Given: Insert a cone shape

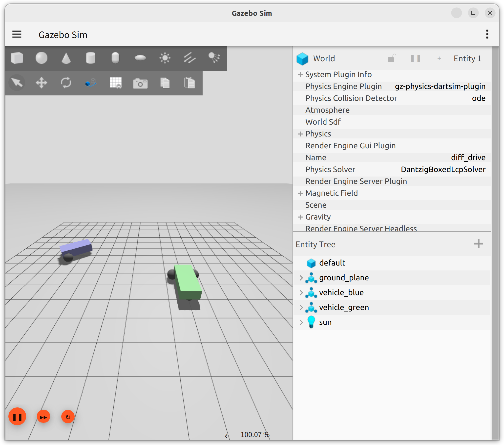Looking at the screenshot, I should coord(66,58).
